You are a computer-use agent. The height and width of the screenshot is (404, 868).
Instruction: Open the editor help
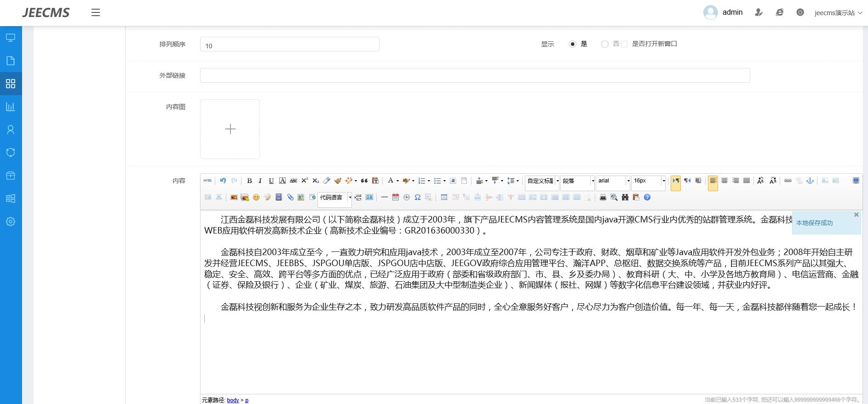click(647, 197)
